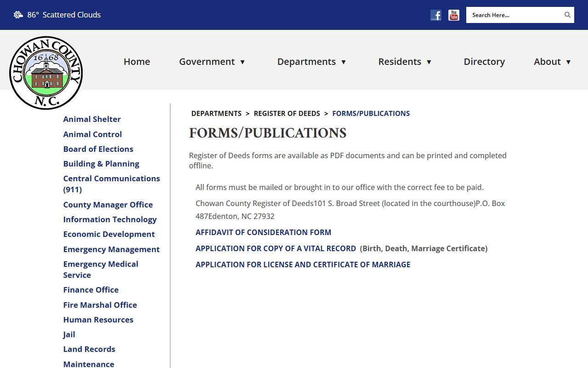Click the Register of Deeds breadcrumb
This screenshot has height=368, width=588.
click(x=287, y=114)
